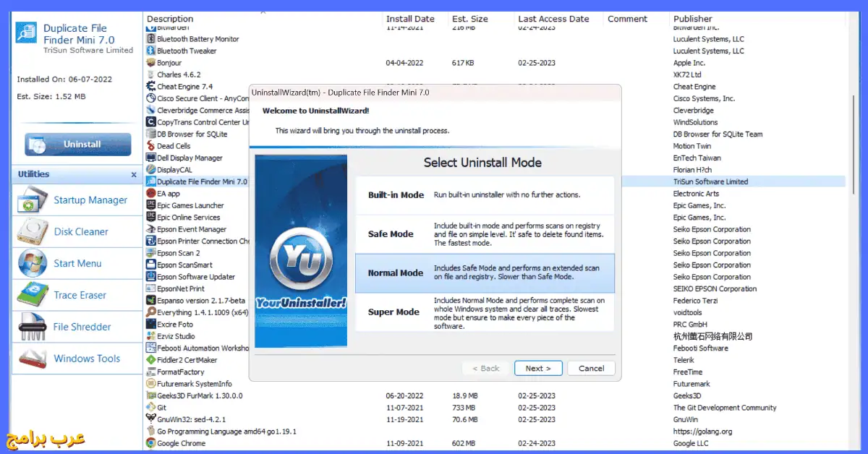Choose Safe Mode uninstall option
The width and height of the screenshot is (868, 454).
(x=485, y=234)
